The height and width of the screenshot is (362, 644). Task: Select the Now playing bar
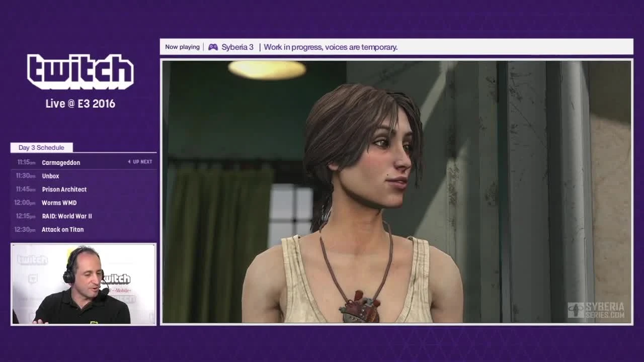point(396,46)
